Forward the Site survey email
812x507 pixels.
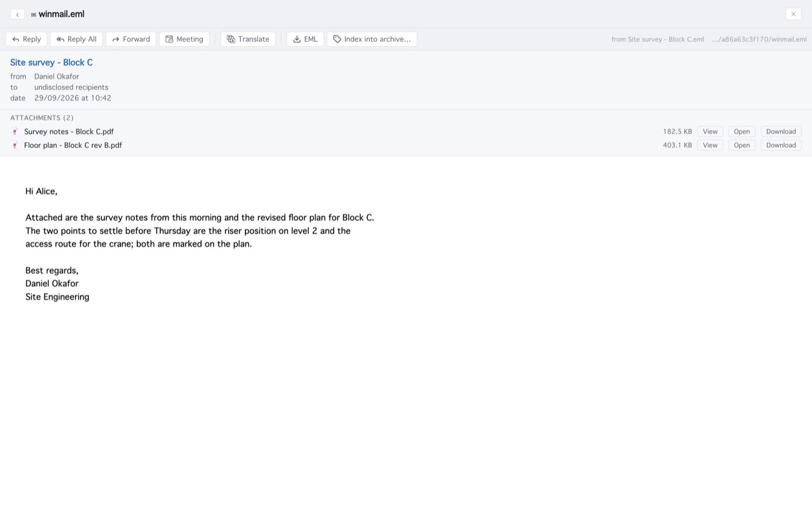coord(131,39)
